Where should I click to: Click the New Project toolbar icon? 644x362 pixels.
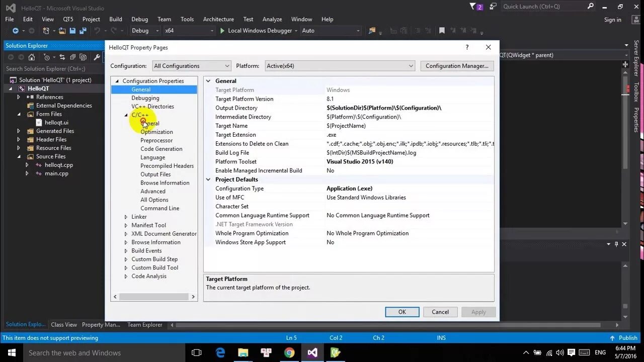[x=46, y=31]
